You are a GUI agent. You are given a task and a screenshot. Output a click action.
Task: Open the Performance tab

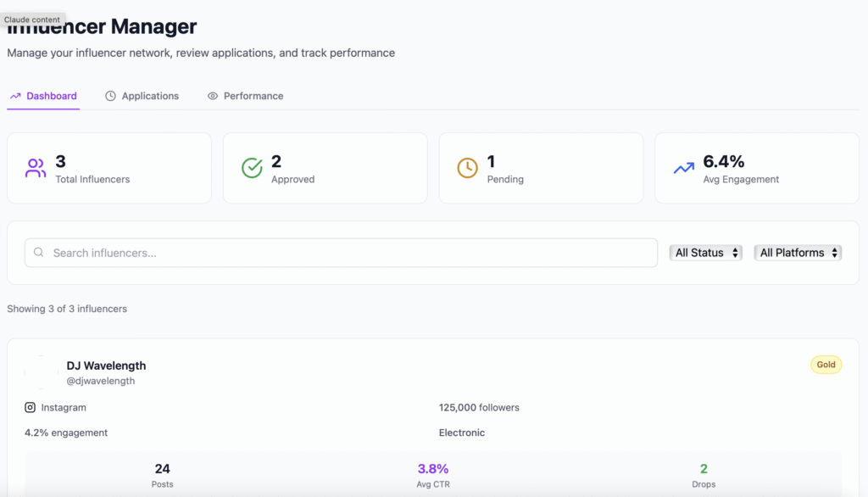[x=253, y=97]
